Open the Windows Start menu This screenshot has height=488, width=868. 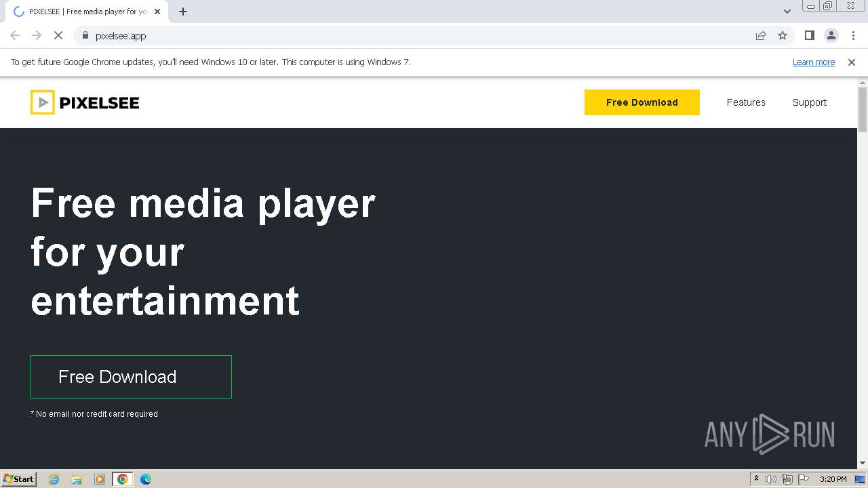[19, 479]
